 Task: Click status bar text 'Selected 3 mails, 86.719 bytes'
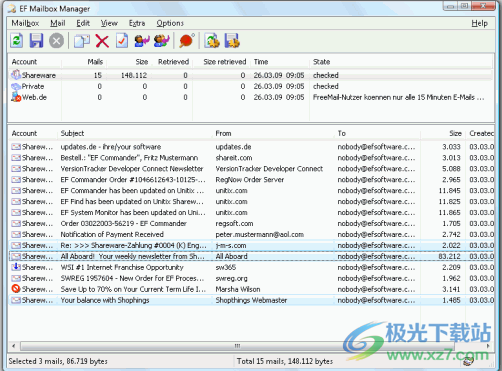pyautogui.click(x=58, y=361)
